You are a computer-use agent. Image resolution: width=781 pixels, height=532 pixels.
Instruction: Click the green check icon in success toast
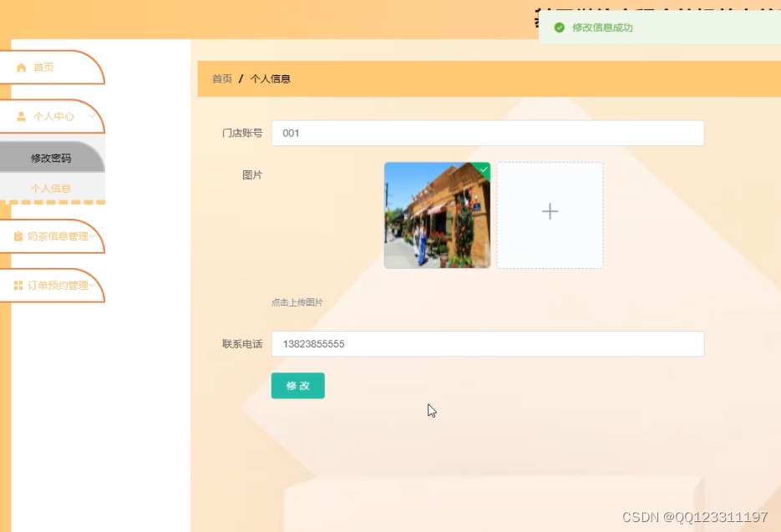(560, 27)
